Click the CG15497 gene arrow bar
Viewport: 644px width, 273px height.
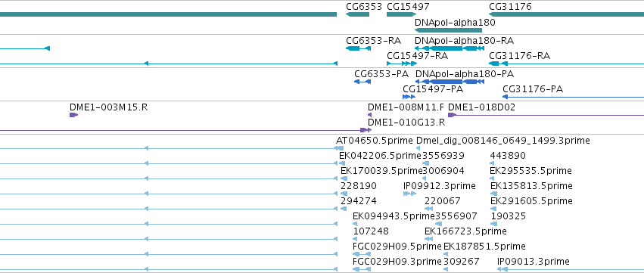(401, 14)
